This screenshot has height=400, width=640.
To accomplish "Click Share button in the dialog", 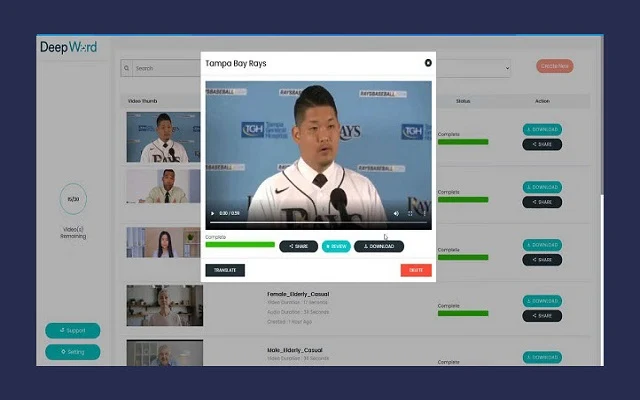I will click(298, 247).
